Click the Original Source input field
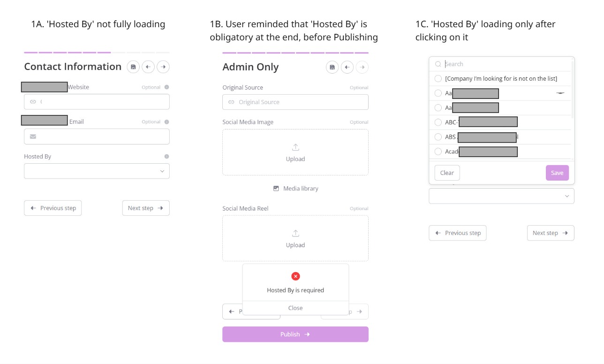This screenshot has height=364, width=604. (x=295, y=102)
